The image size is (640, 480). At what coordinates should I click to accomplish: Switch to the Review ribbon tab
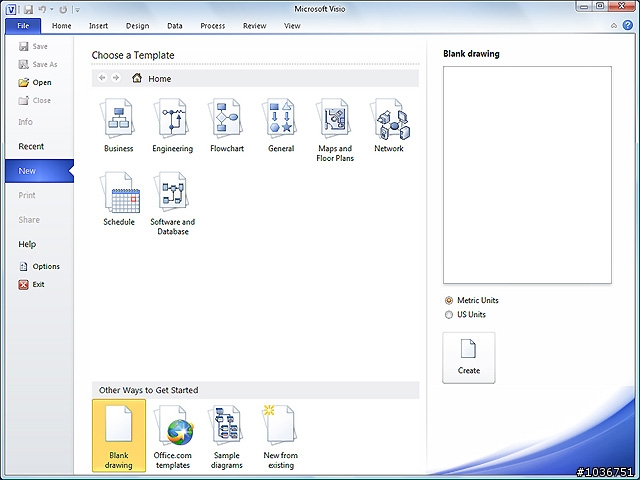(x=254, y=26)
